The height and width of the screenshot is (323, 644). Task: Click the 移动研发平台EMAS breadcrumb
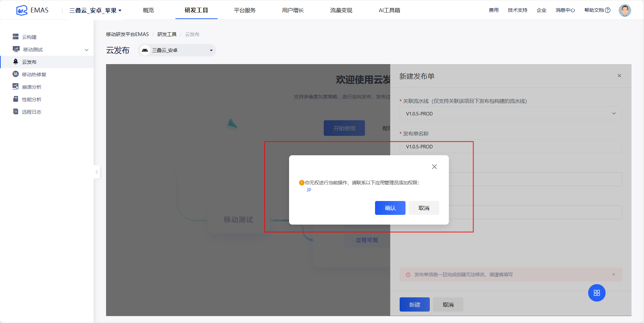[127, 34]
